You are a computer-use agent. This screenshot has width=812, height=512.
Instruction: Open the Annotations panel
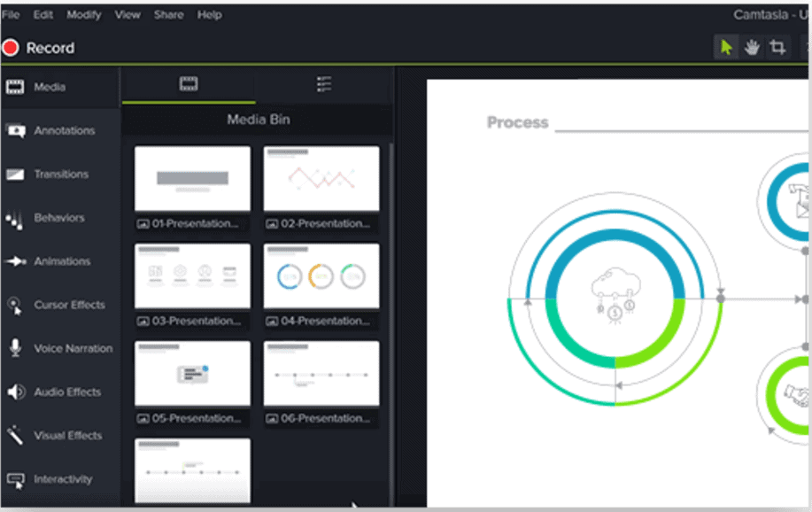tap(64, 131)
